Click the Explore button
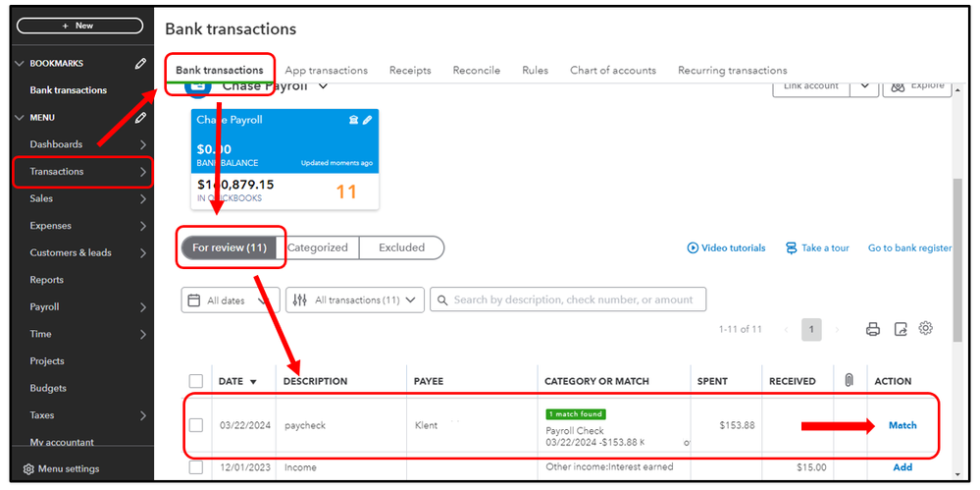 917,86
